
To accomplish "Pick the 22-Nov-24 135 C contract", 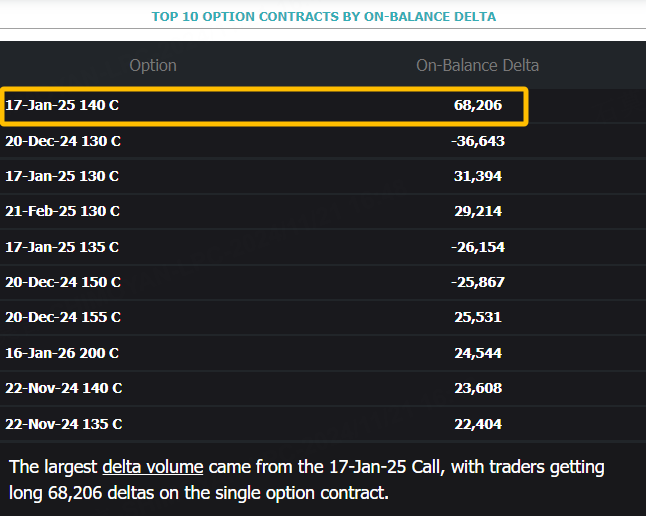I will (63, 424).
